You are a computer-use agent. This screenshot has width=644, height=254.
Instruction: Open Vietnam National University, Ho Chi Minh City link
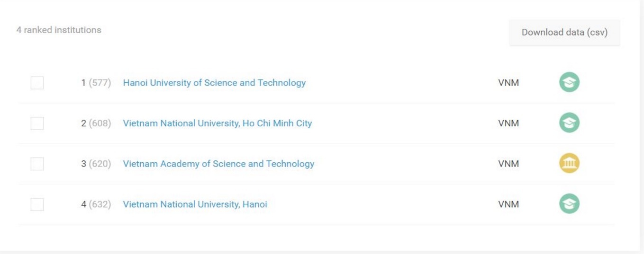(217, 123)
